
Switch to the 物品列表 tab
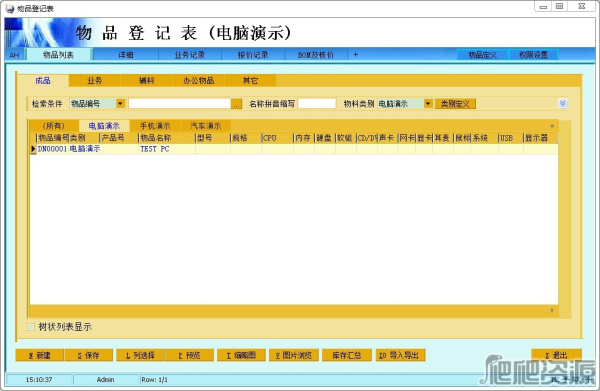click(59, 55)
